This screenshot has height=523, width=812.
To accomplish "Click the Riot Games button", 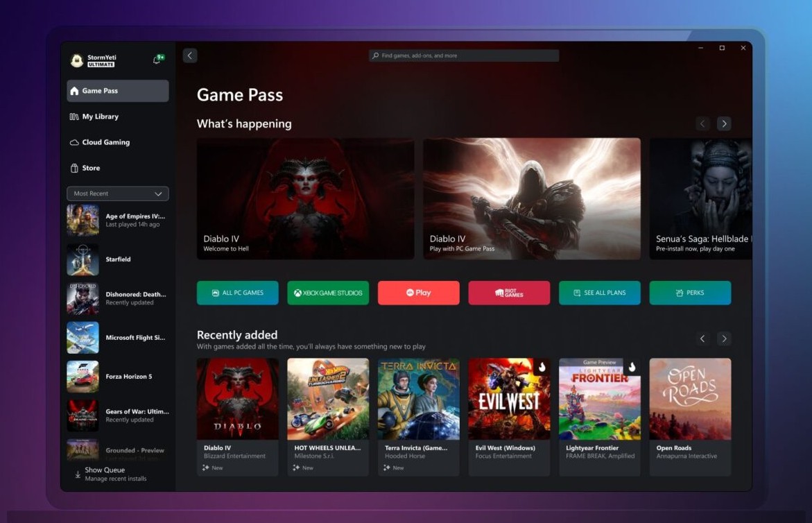I will 509,293.
